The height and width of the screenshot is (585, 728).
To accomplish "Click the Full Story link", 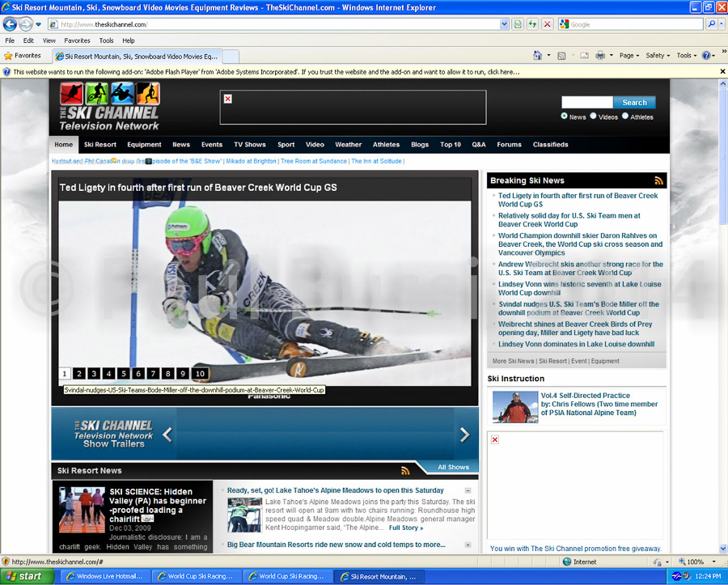I will 406,528.
